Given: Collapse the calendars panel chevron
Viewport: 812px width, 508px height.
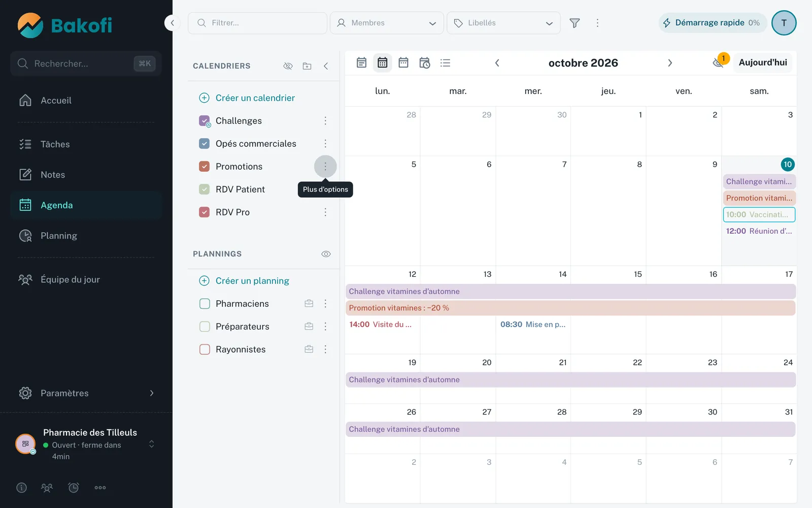Looking at the screenshot, I should 326,66.
